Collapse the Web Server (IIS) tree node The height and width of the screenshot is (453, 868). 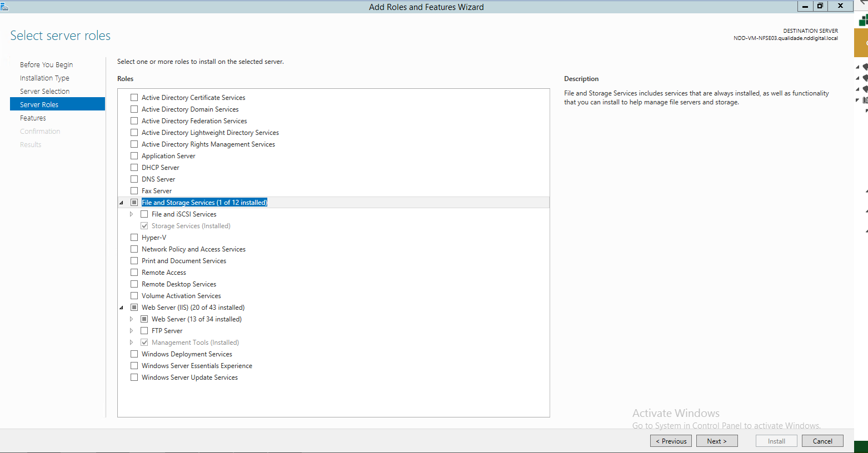point(121,307)
